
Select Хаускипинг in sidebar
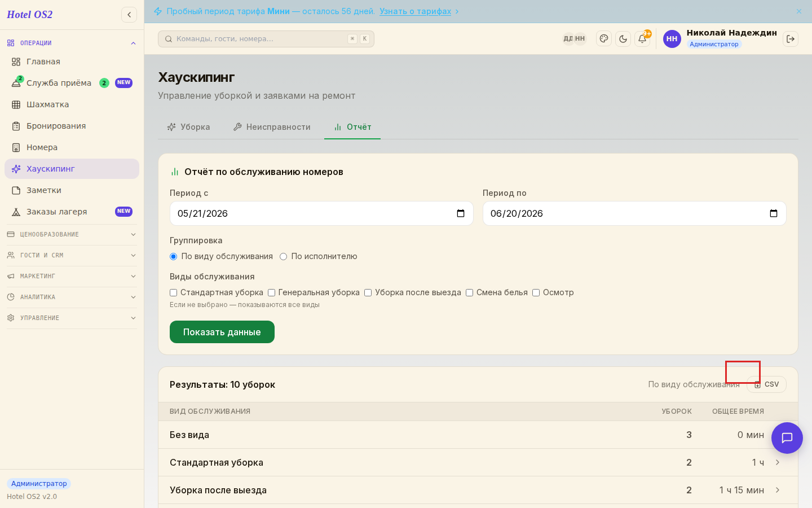[x=72, y=169]
